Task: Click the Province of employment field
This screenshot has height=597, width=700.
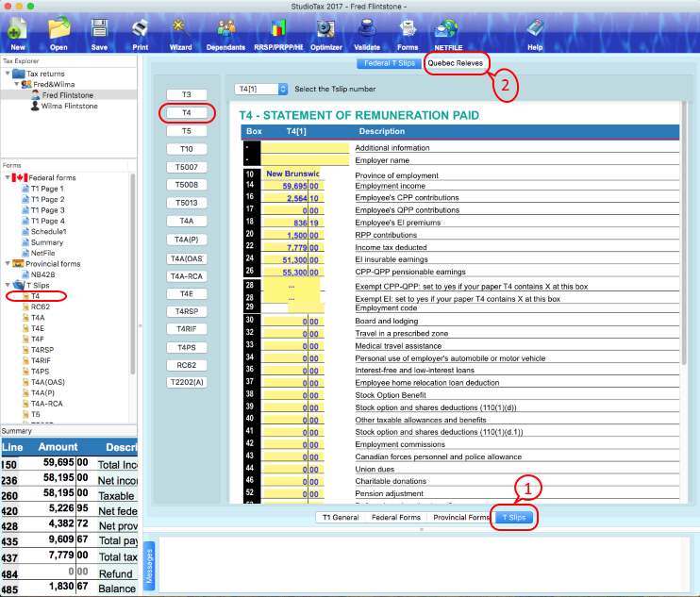Action: [x=292, y=174]
